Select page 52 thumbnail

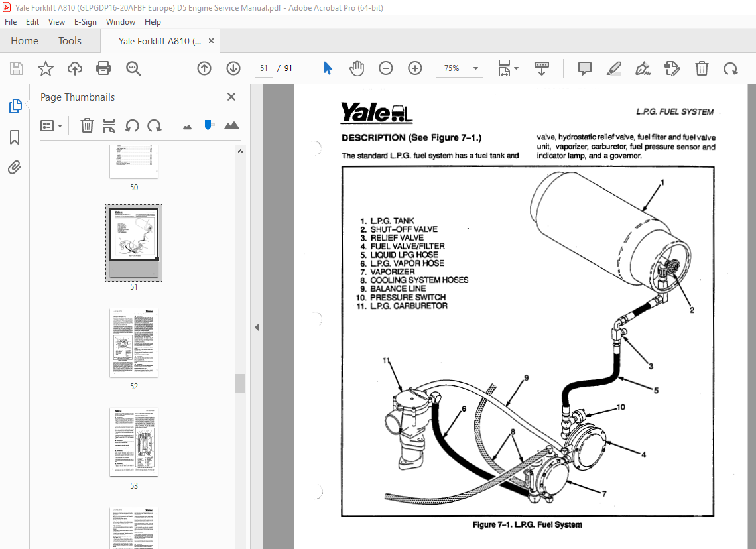point(134,343)
